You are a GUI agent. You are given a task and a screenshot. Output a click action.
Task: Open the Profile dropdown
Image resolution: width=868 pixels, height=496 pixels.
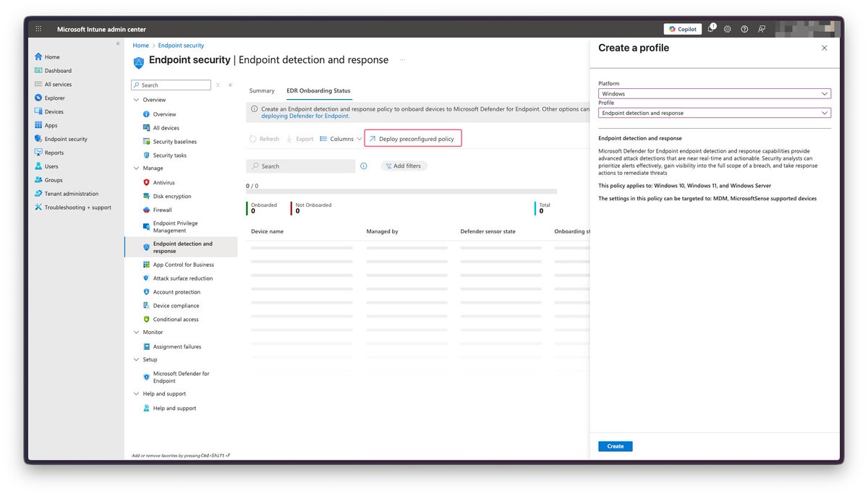(715, 113)
